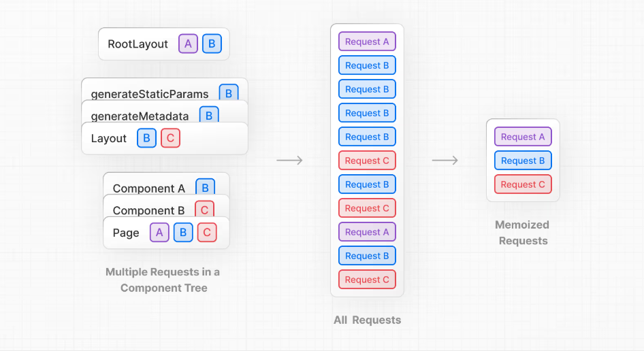Click the purple A badge in RootLayout
The height and width of the screenshot is (351, 644).
tap(188, 44)
